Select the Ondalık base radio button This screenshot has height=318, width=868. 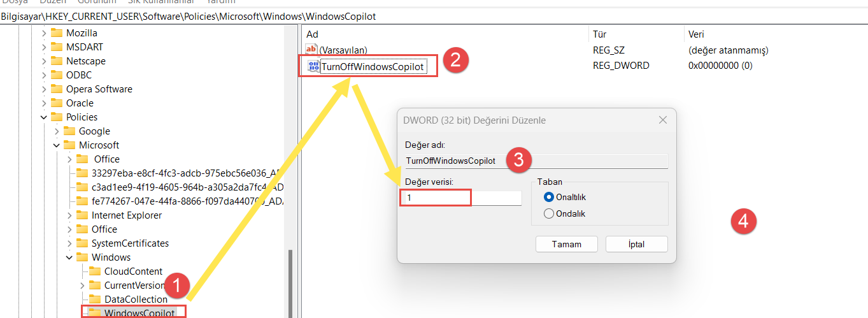549,214
